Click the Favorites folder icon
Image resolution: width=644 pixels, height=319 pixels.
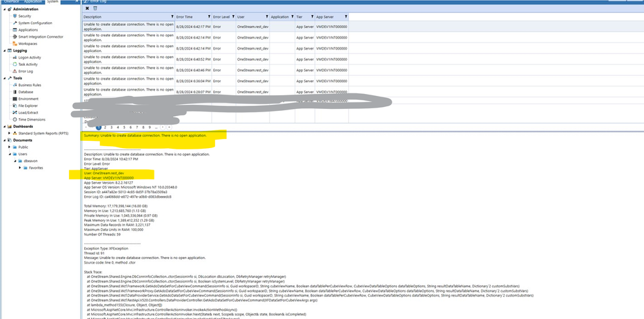coord(25,168)
